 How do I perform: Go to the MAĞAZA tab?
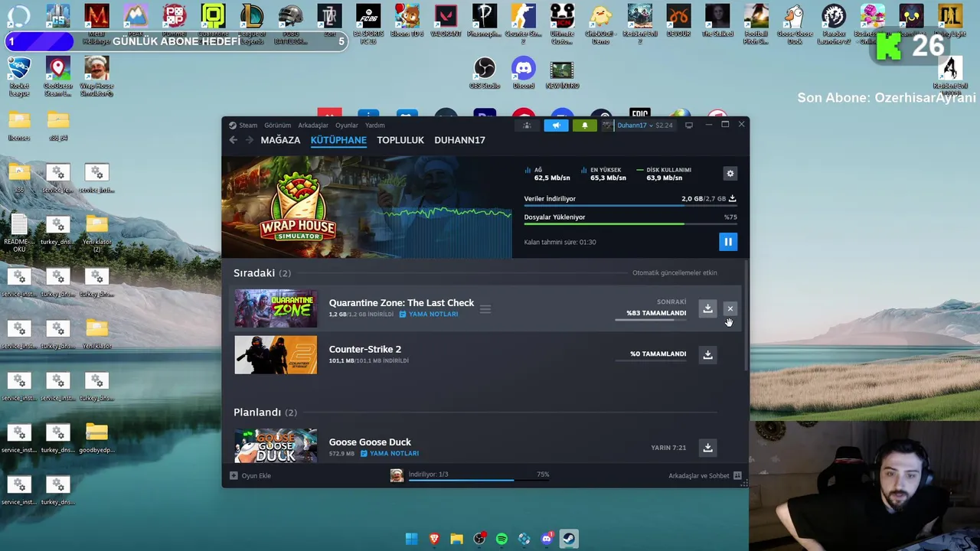point(280,140)
